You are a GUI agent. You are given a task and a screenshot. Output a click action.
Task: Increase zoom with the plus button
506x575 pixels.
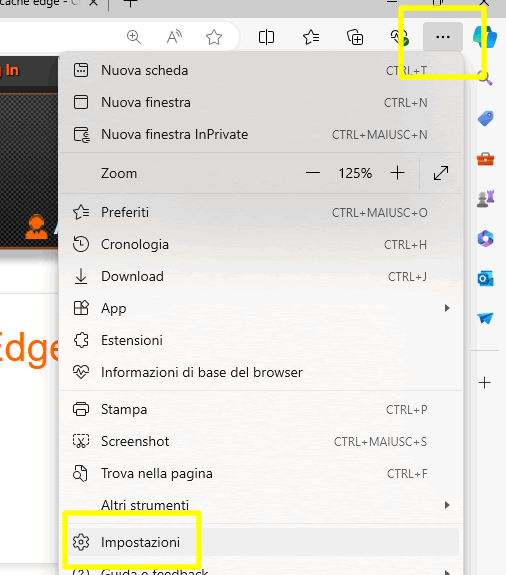tap(397, 173)
